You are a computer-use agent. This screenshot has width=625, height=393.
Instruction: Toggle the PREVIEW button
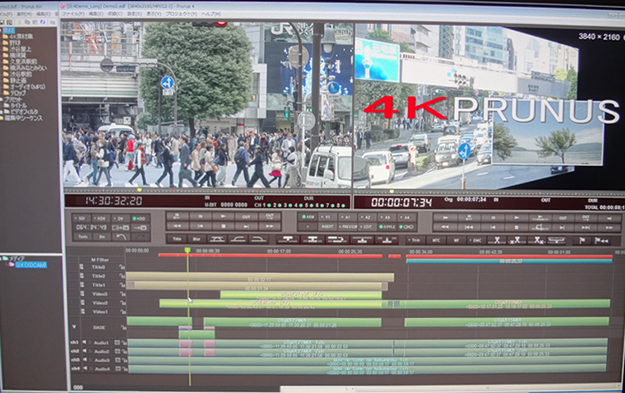pos(347,227)
